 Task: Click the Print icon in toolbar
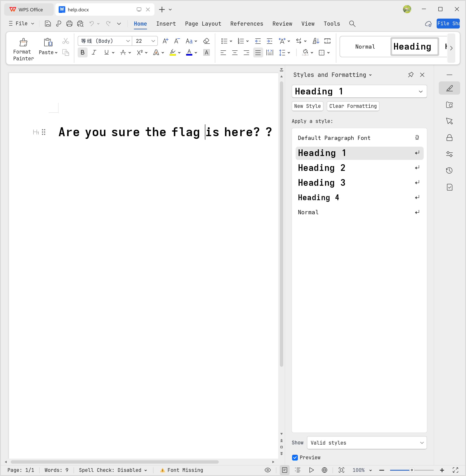pos(69,24)
